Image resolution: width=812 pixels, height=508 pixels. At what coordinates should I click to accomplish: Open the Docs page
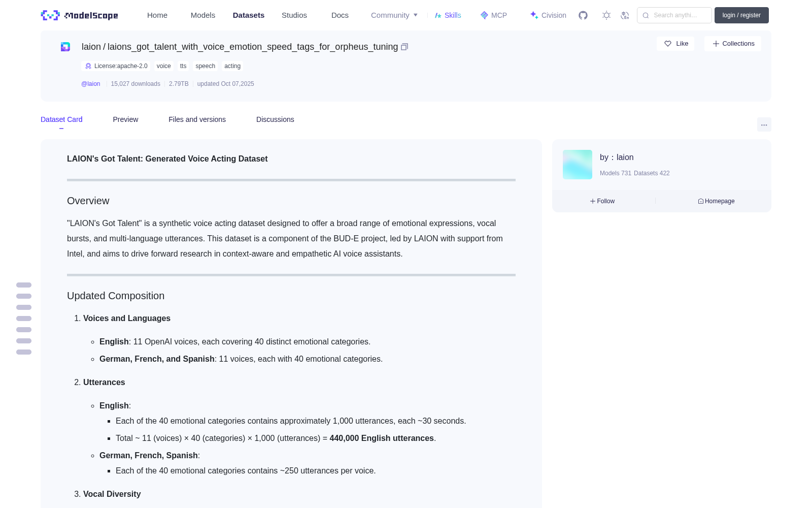pyautogui.click(x=340, y=15)
